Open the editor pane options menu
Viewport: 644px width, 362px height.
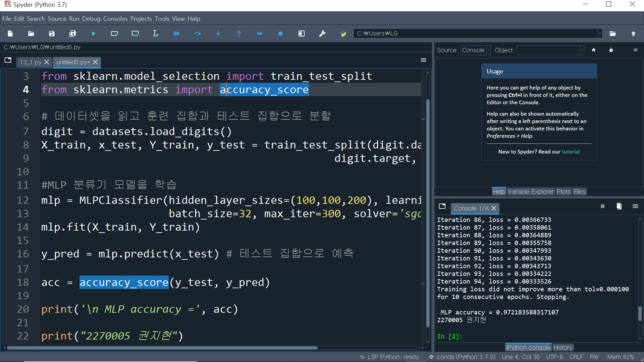pyautogui.click(x=423, y=60)
